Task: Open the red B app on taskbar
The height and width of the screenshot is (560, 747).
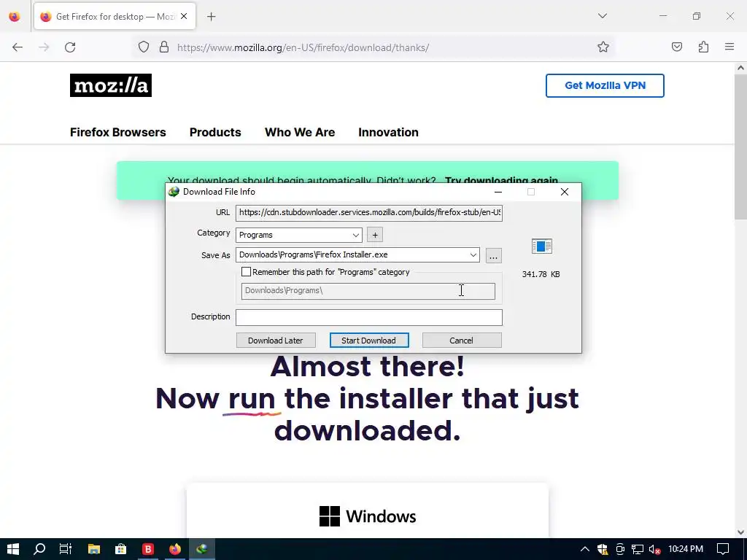Action: tap(148, 549)
